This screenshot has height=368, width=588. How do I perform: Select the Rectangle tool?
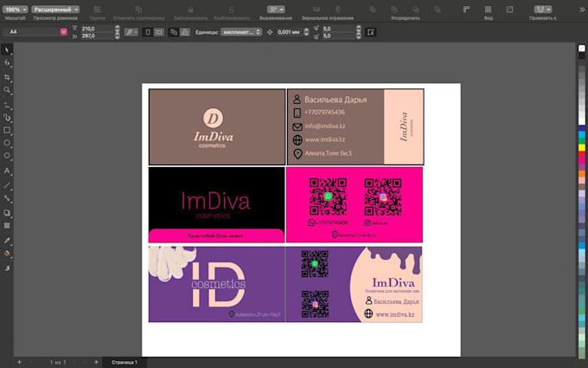(7, 130)
